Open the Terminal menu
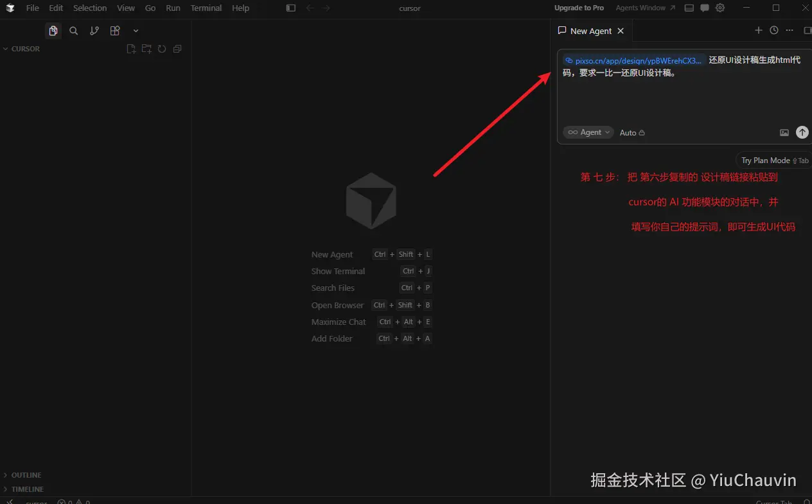Screen dimensions: 812x504 206,8
